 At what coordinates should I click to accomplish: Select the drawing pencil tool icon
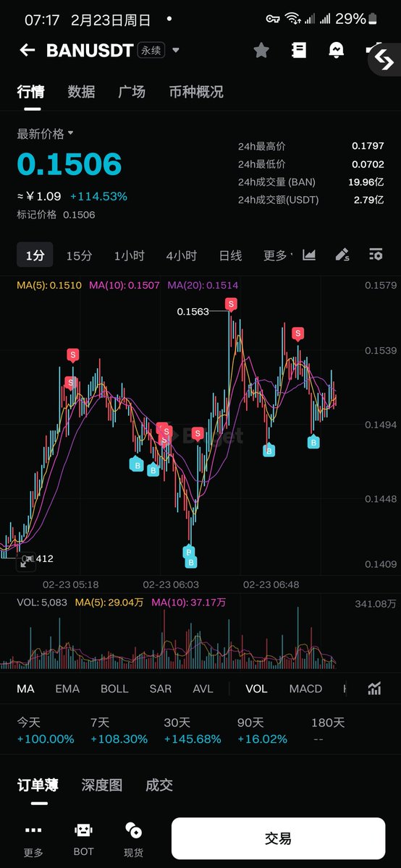pyautogui.click(x=342, y=255)
